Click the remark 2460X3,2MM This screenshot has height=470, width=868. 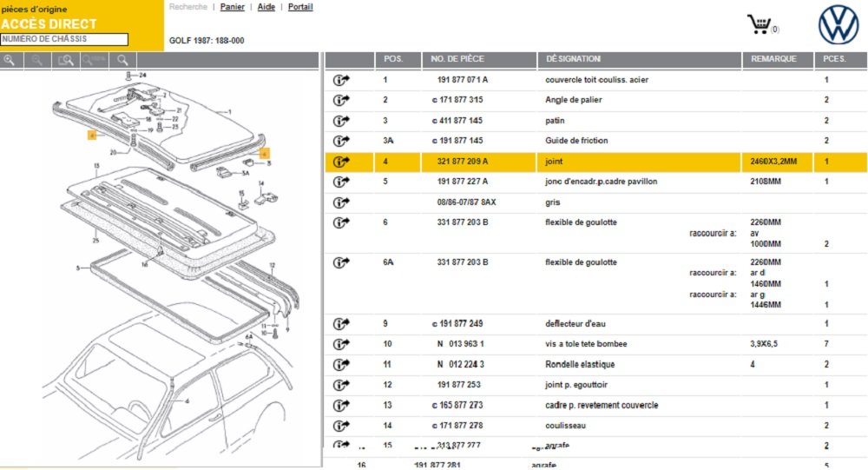[x=773, y=162]
